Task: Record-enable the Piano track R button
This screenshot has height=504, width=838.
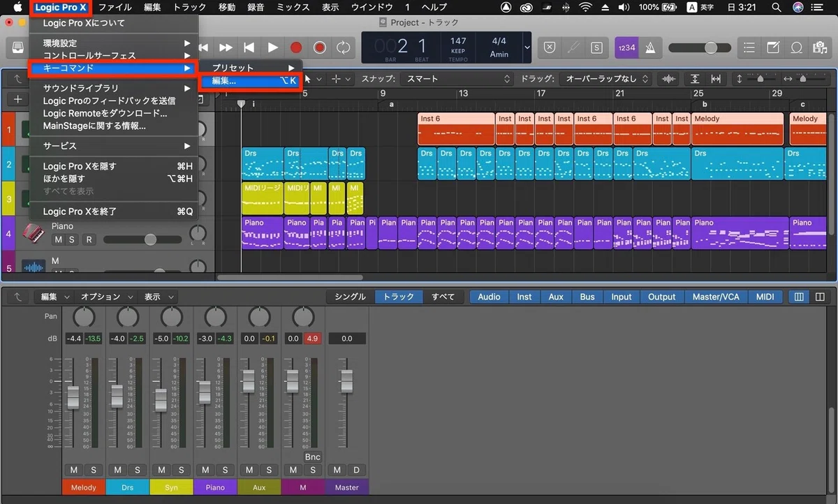Action: [x=89, y=239]
